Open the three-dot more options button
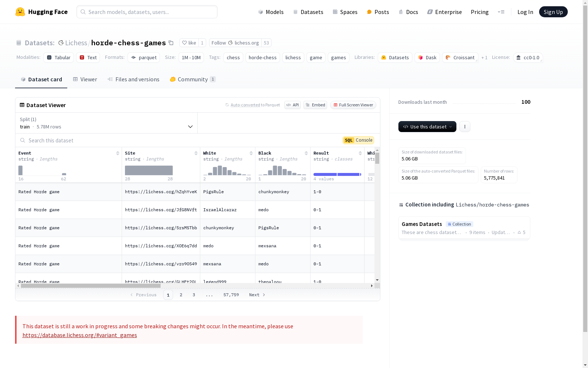Screen dimensions: 588x368 465,127
